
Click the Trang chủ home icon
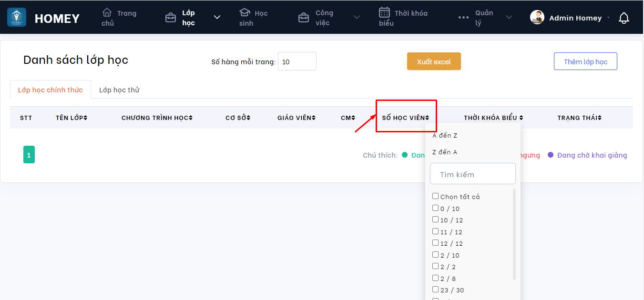point(107,12)
